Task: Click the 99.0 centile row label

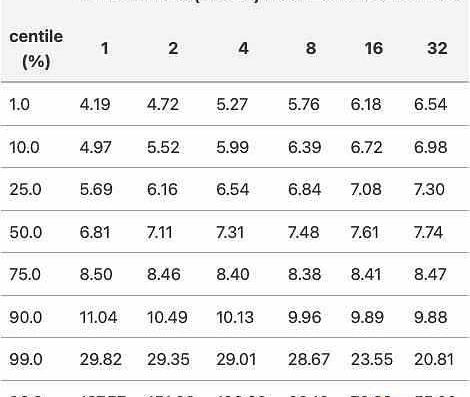Action: (x=26, y=360)
